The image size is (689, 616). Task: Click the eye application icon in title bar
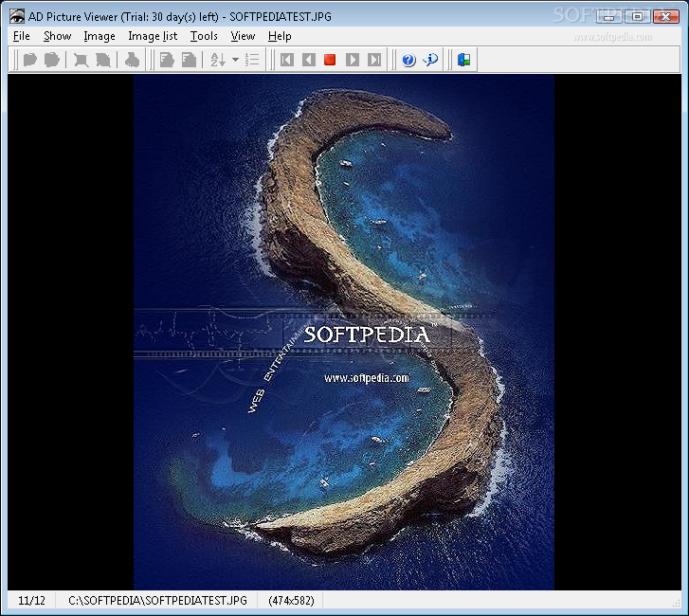[17, 17]
